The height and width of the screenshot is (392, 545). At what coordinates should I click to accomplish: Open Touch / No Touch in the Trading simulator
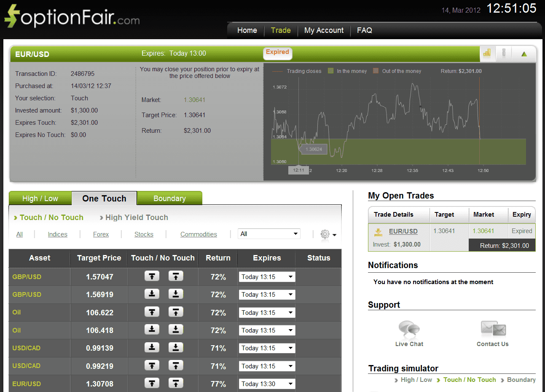470,379
